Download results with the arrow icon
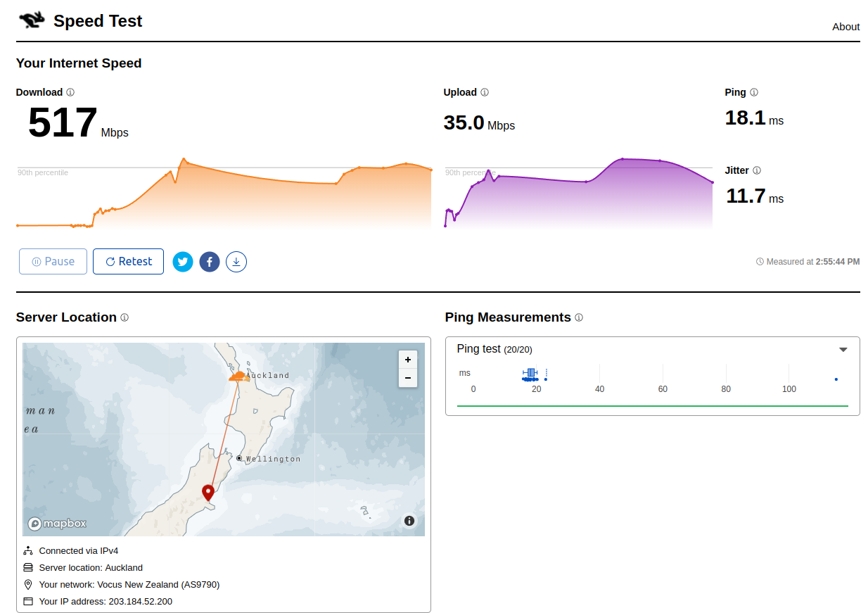This screenshot has width=868, height=613. [236, 262]
